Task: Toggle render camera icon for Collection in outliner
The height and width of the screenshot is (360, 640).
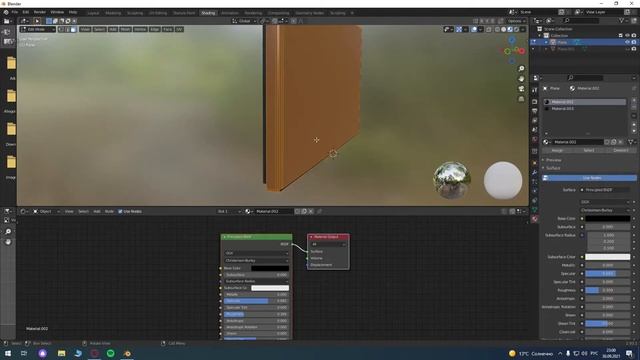Action: [634, 36]
